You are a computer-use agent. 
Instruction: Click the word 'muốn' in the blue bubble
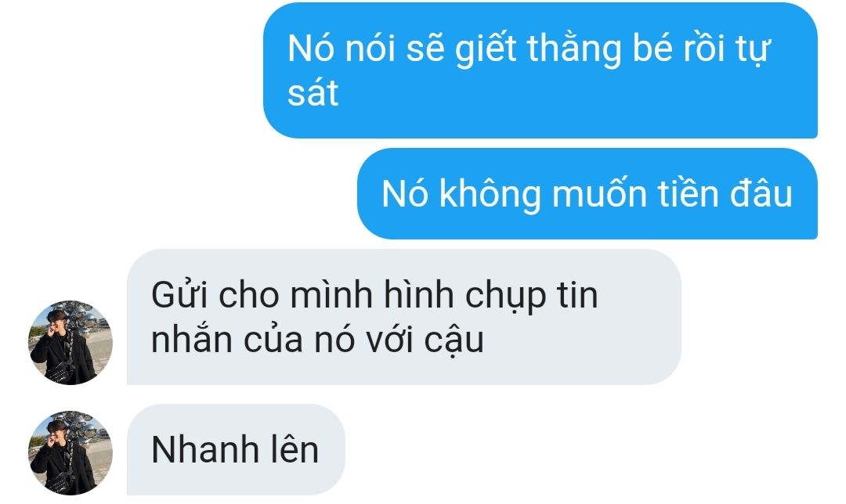pyautogui.click(x=599, y=193)
